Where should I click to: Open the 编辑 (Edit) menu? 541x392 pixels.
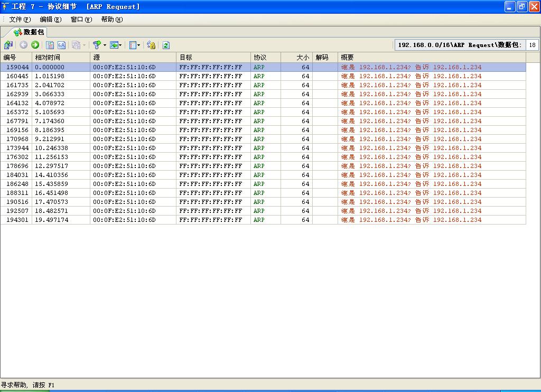click(x=50, y=20)
